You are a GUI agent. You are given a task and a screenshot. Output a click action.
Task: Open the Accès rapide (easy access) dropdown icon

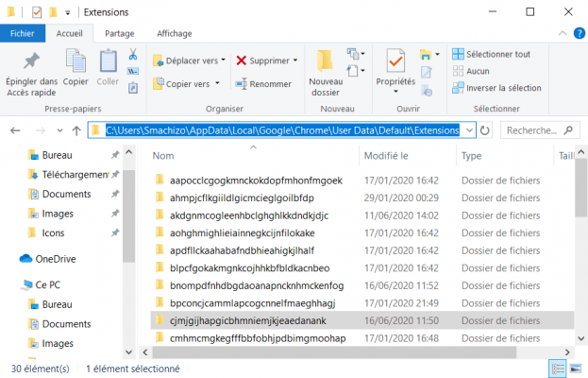click(x=356, y=71)
